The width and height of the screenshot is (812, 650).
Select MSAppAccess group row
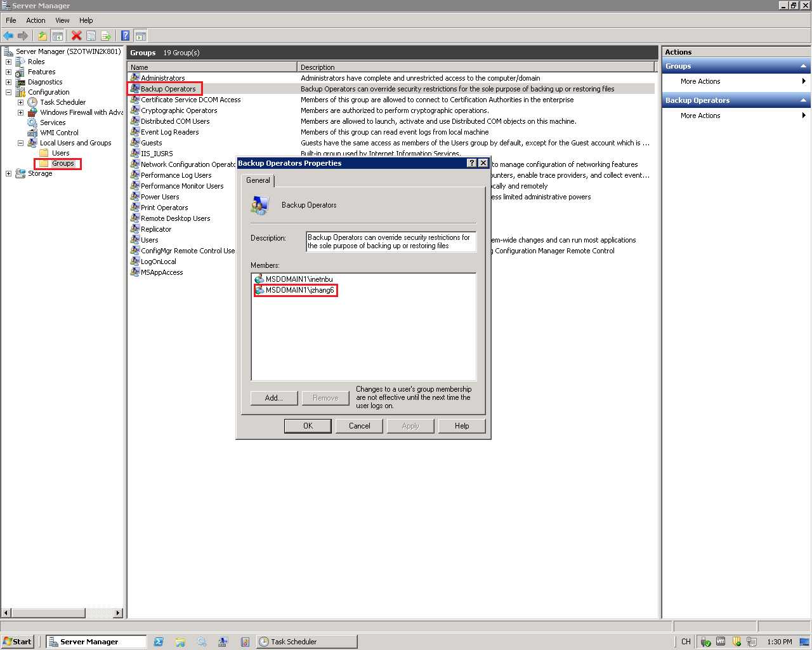162,272
